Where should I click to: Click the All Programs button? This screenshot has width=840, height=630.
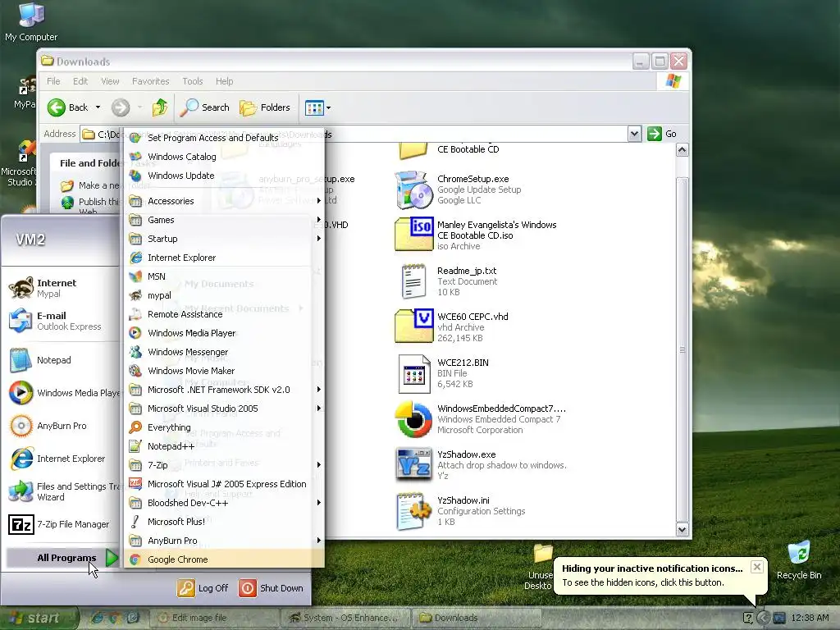pyautogui.click(x=63, y=558)
